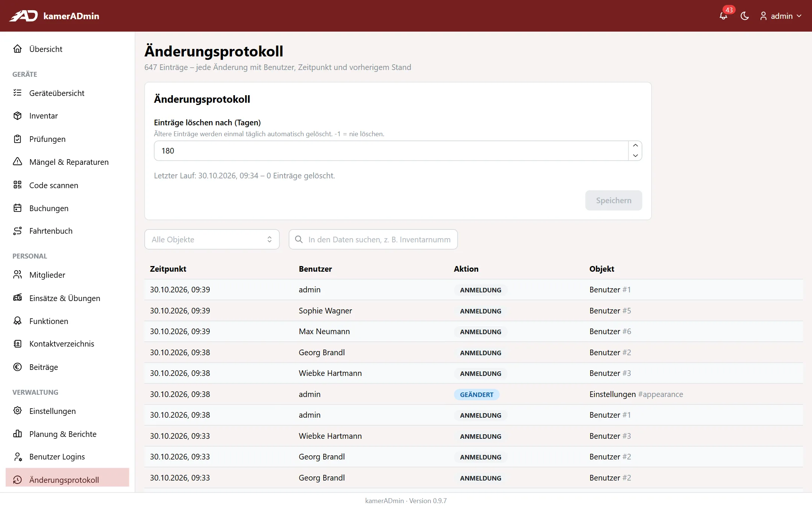The width and height of the screenshot is (812, 508).
Task: Click the Übersicht home icon
Action: (x=18, y=49)
